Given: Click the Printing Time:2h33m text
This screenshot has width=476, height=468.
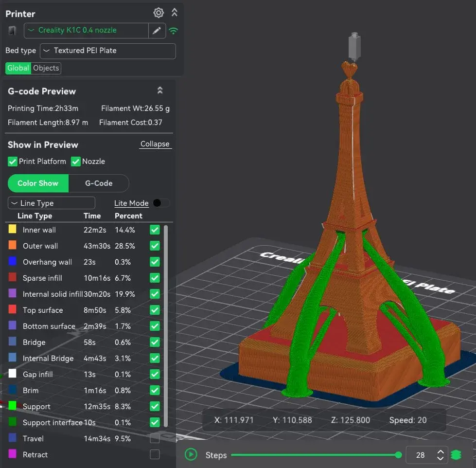Looking at the screenshot, I should click(43, 108).
